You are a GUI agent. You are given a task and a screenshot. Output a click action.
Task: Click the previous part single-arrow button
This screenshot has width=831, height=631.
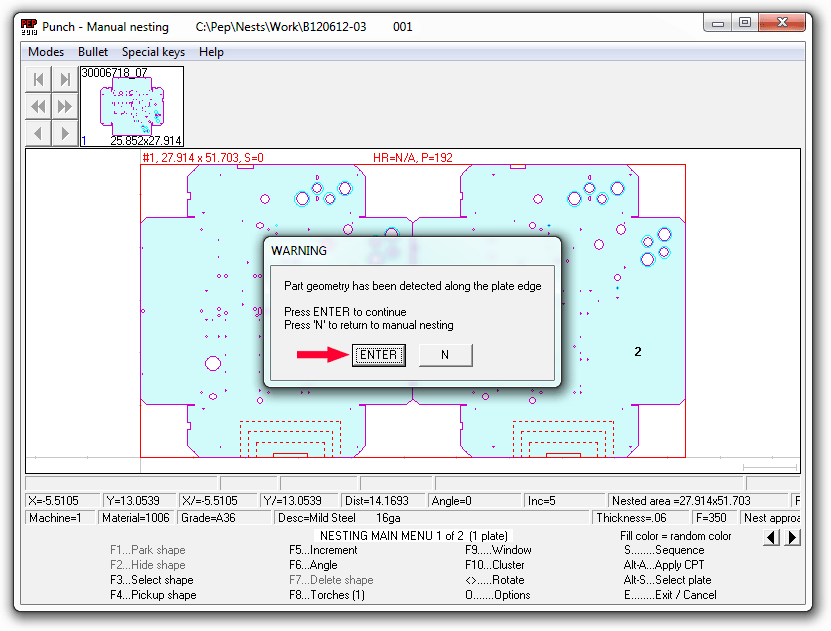point(38,132)
